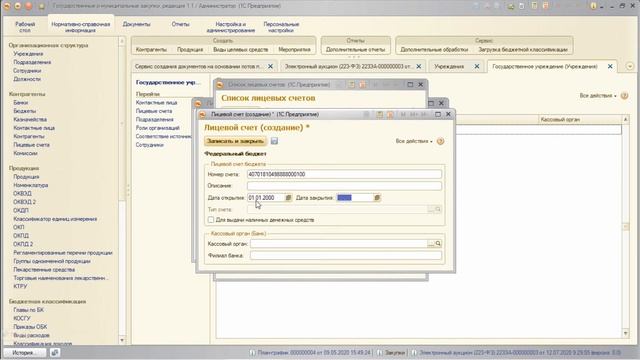Open the top-right application menu arrow
The image size is (640, 360).
(602, 6)
